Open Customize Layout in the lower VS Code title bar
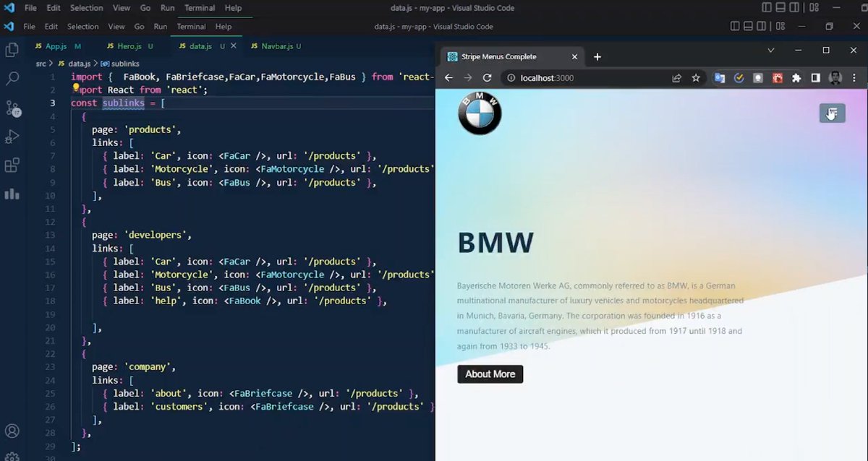The image size is (868, 461). 780,27
